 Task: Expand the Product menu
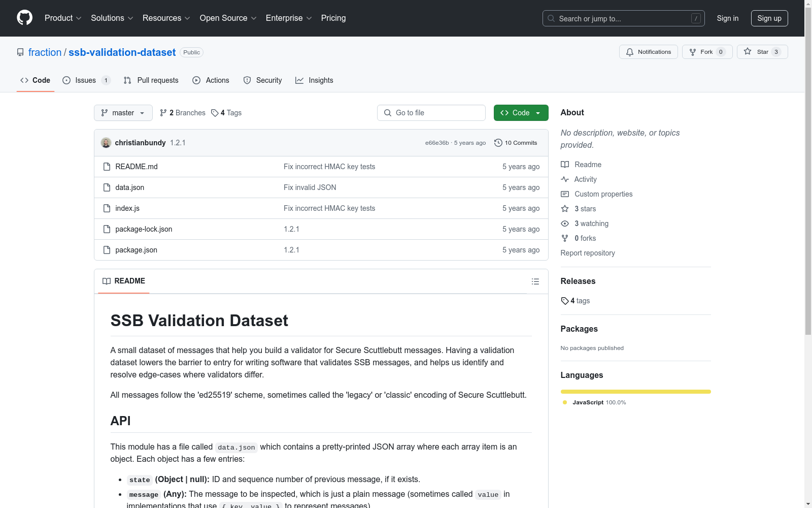[63, 18]
